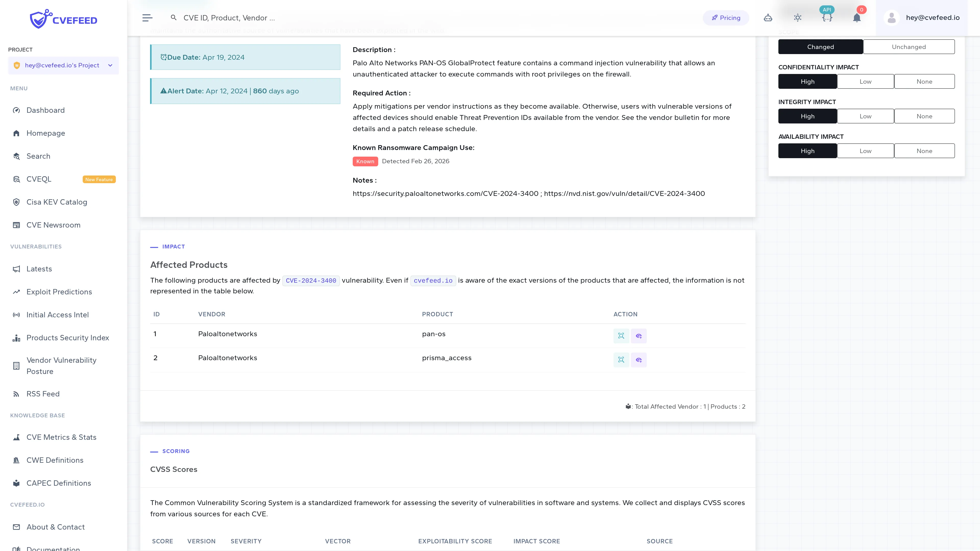Click the CVE Metrics & Stats icon

16,437
